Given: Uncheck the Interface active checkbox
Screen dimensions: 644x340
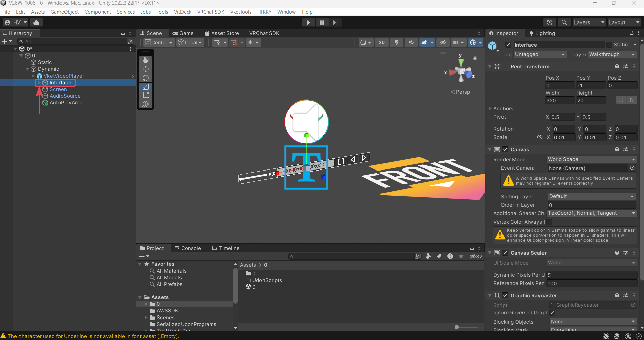Looking at the screenshot, I should pyautogui.click(x=508, y=45).
